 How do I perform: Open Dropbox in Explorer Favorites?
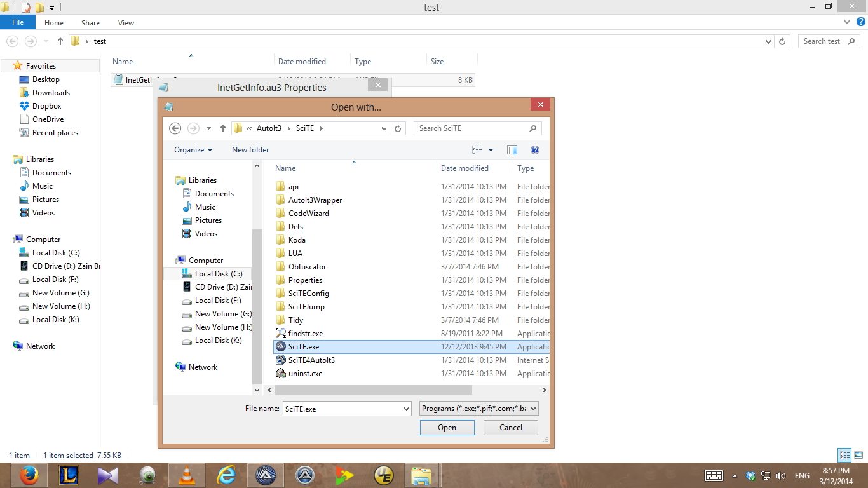(46, 106)
